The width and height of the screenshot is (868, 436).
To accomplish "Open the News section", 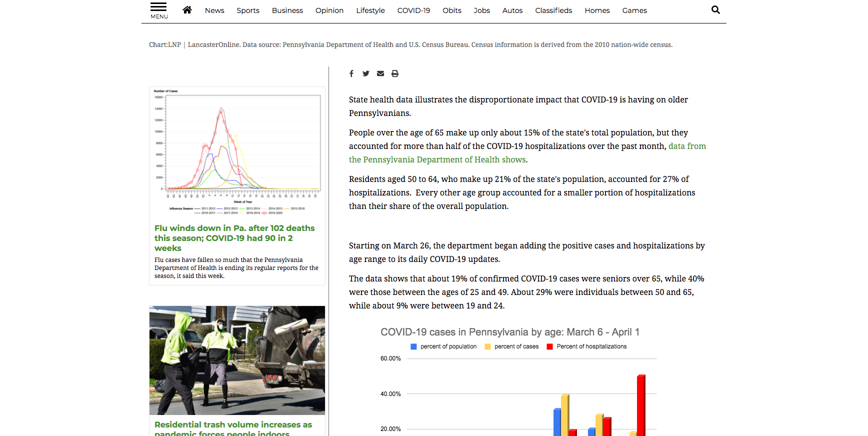I will [x=214, y=10].
